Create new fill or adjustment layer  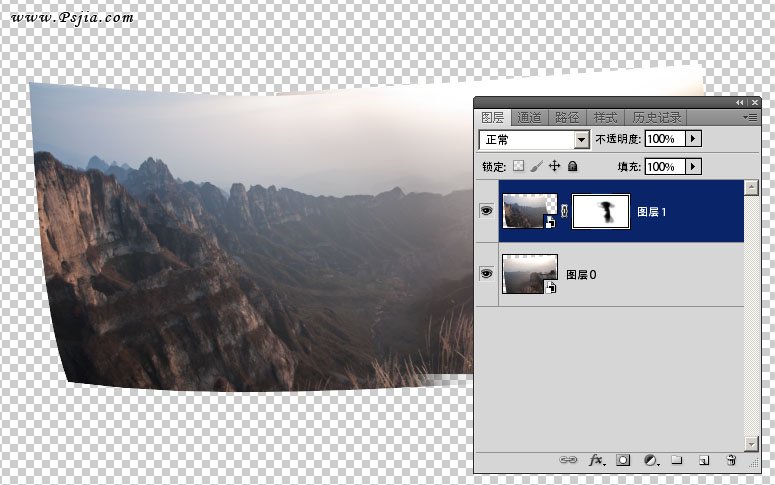pyautogui.click(x=651, y=460)
